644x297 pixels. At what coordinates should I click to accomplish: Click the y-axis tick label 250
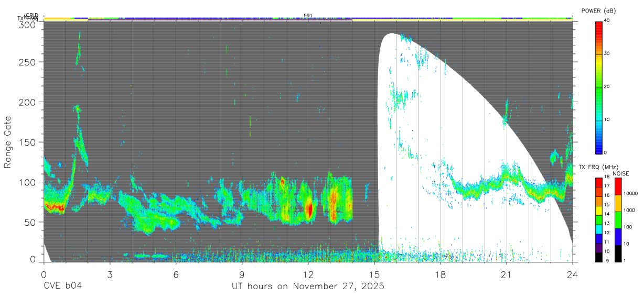click(28, 62)
